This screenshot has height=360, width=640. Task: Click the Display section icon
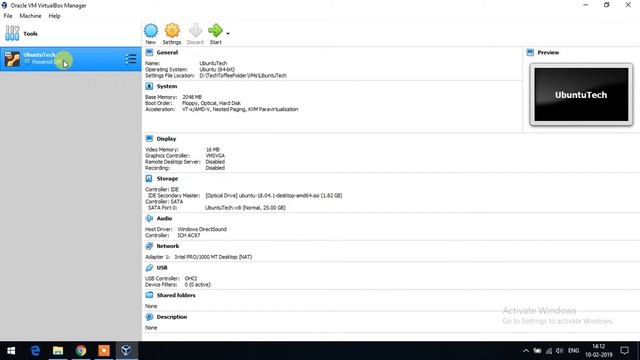tap(149, 139)
